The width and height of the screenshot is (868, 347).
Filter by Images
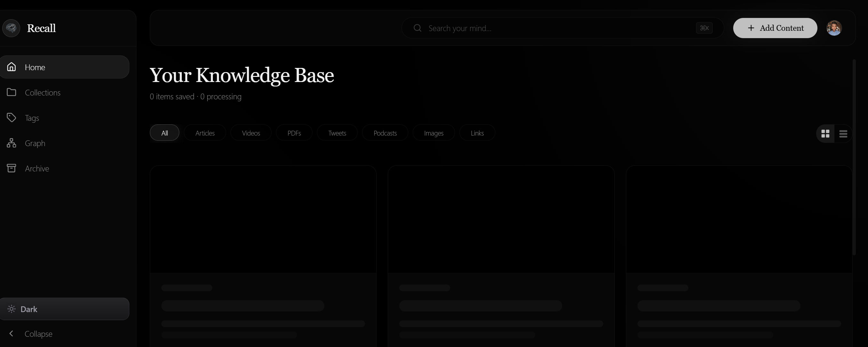(434, 133)
